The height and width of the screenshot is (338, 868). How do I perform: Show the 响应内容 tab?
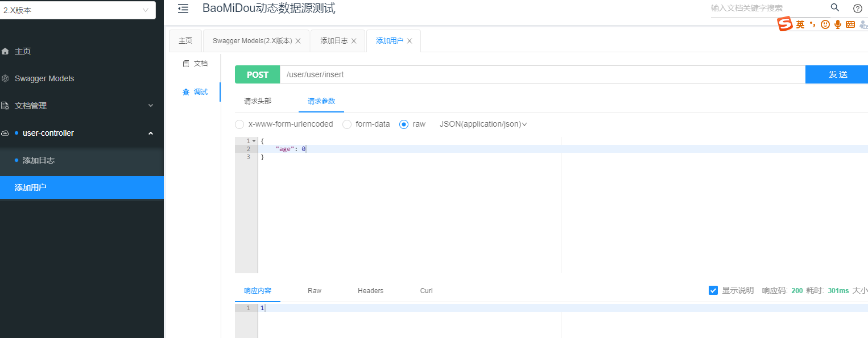[258, 290]
